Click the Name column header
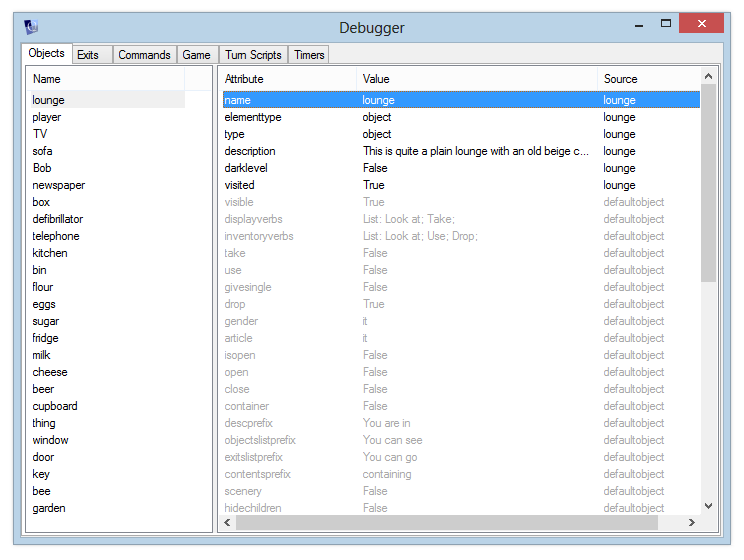 coord(106,79)
